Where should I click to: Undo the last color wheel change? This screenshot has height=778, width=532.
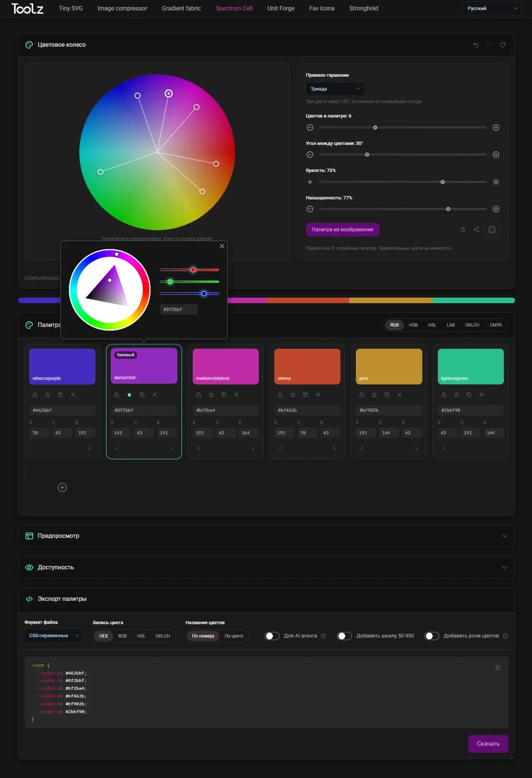(476, 45)
